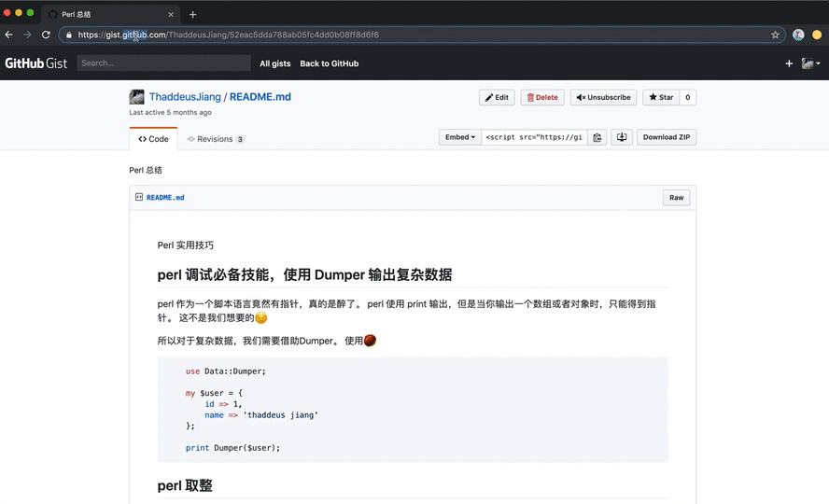Click the save gist to desktop icon
829x504 pixels.
[622, 137]
